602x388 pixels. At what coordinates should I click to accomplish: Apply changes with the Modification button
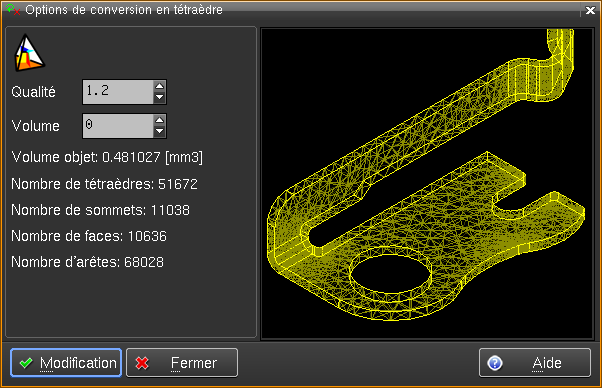coord(66,363)
